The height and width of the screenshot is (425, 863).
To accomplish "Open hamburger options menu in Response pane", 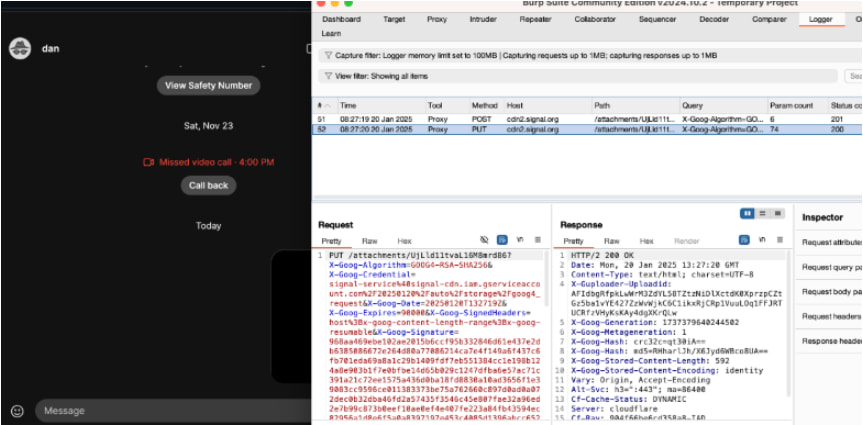I will (x=780, y=240).
